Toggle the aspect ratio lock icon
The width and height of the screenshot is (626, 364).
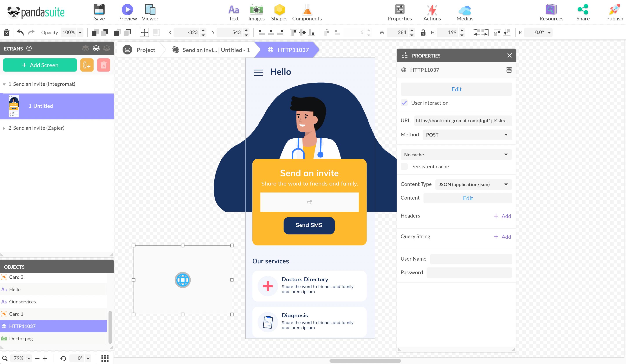(x=423, y=32)
